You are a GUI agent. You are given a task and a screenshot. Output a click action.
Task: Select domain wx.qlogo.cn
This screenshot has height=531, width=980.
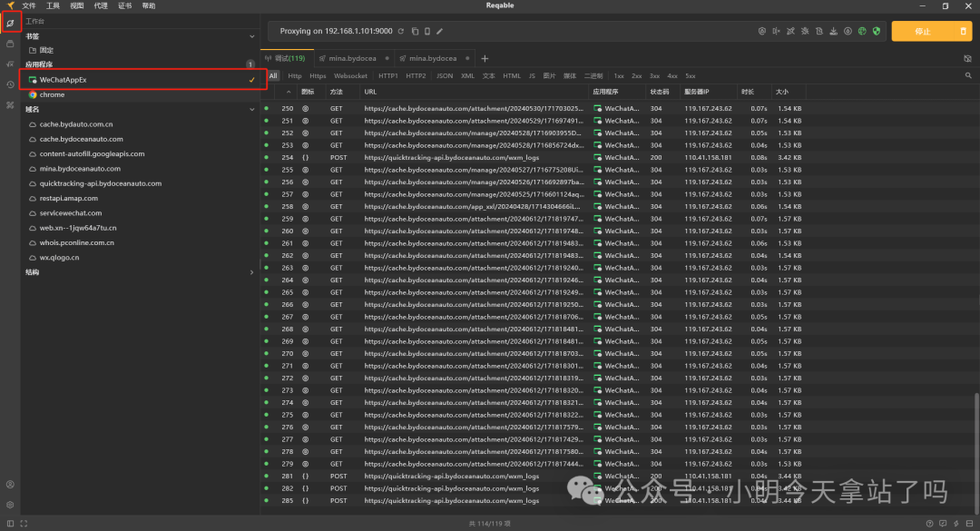[x=59, y=258]
